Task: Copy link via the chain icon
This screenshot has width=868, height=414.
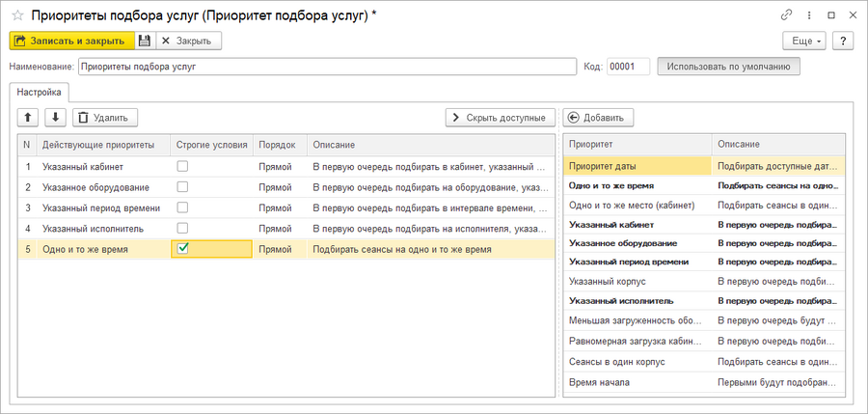Action: point(786,15)
